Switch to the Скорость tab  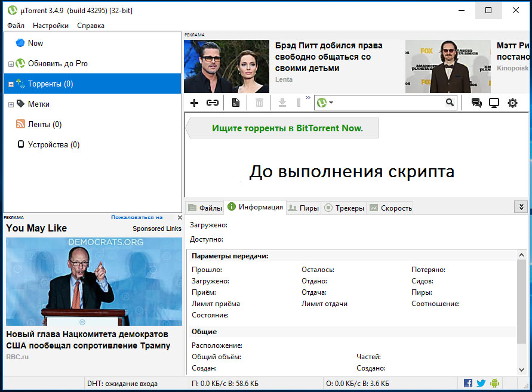pos(390,208)
